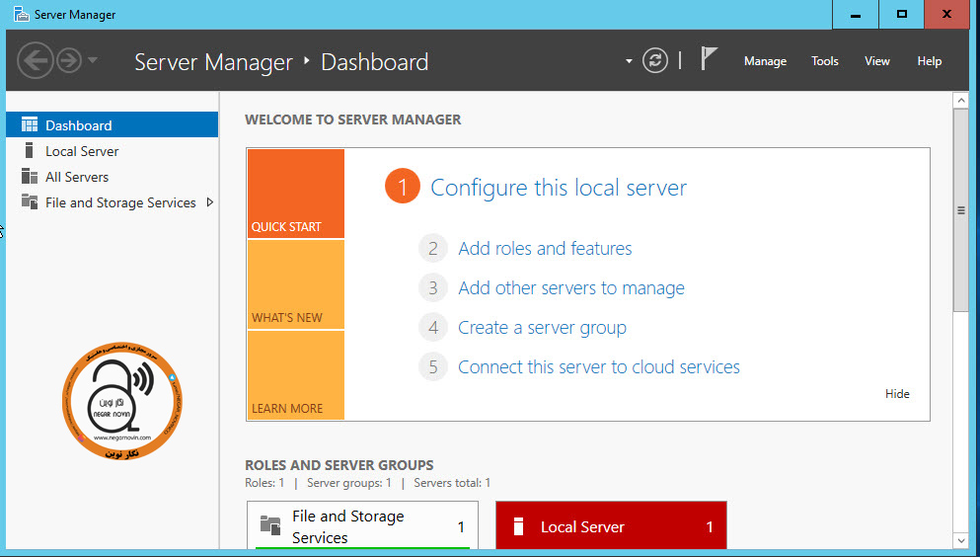The height and width of the screenshot is (557, 980).
Task: Click the All Servers icon in the sidebar
Action: tap(30, 177)
